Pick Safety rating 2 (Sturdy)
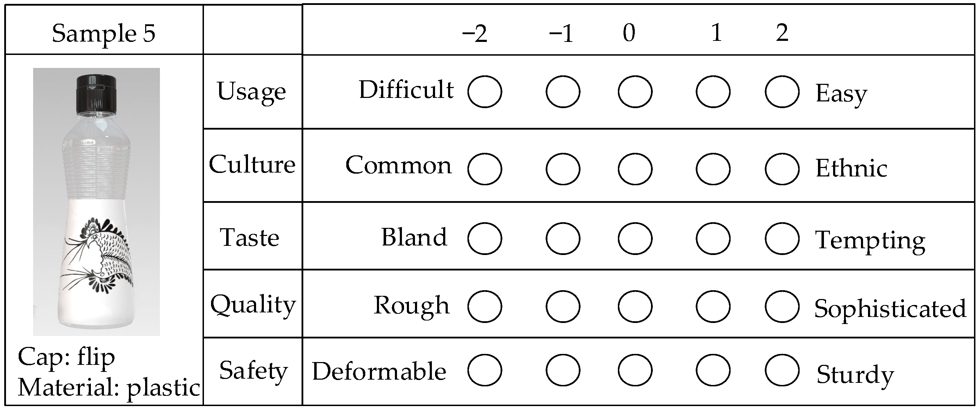Screen dimensions: 980x411 pos(782,370)
